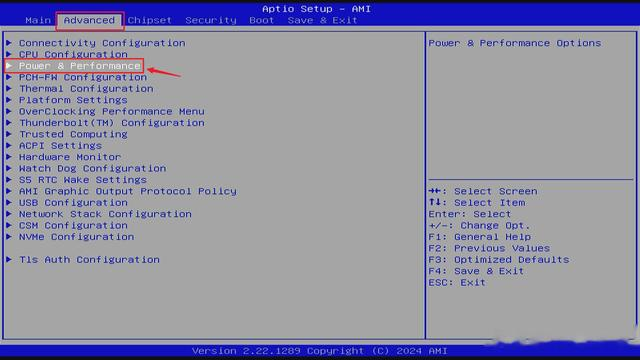Click the ESC: Exit hint
This screenshot has height=360, width=640.
click(457, 283)
